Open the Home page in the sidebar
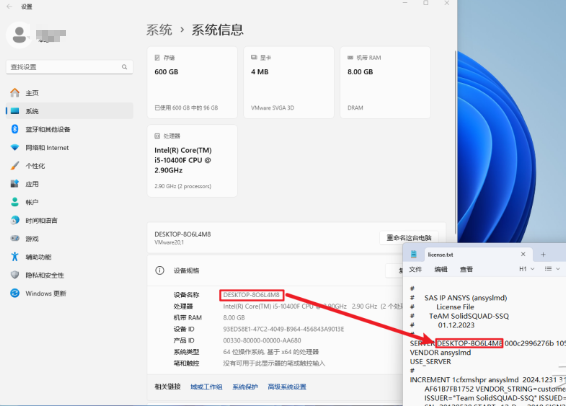566x407 pixels. pyautogui.click(x=69, y=93)
